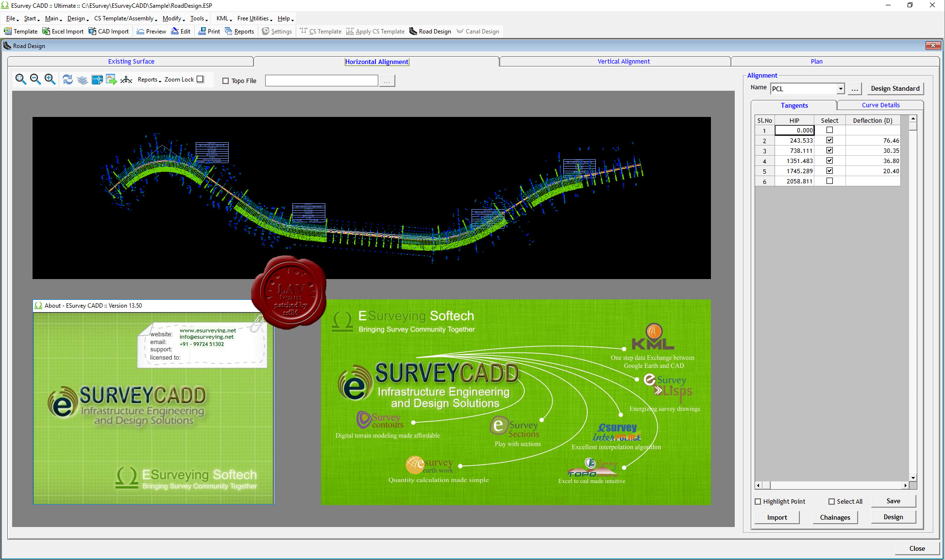
Task: Check Select box for HIP 0.000 row
Action: [829, 130]
